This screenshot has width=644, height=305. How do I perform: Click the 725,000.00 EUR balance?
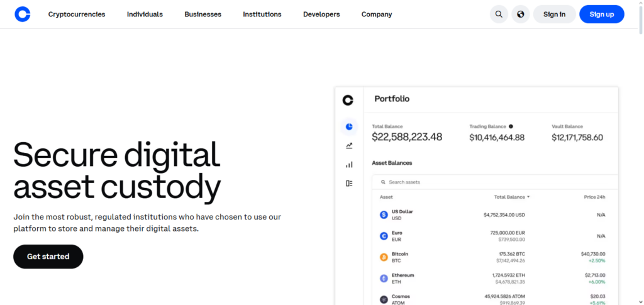pyautogui.click(x=508, y=233)
